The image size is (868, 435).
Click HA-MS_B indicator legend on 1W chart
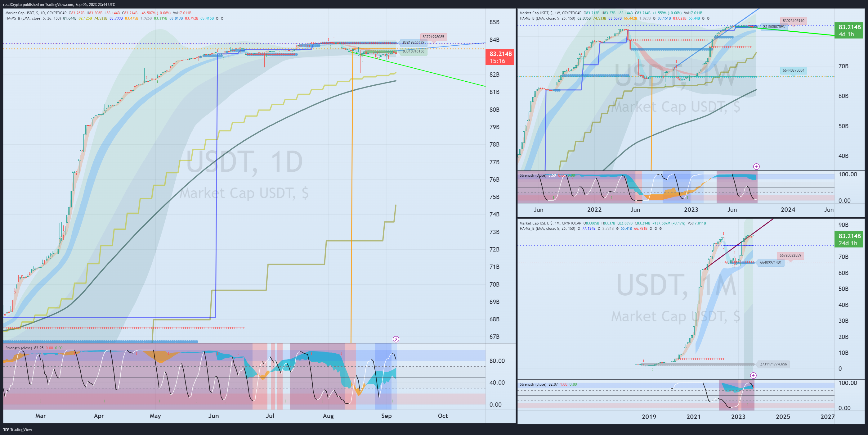click(x=548, y=18)
